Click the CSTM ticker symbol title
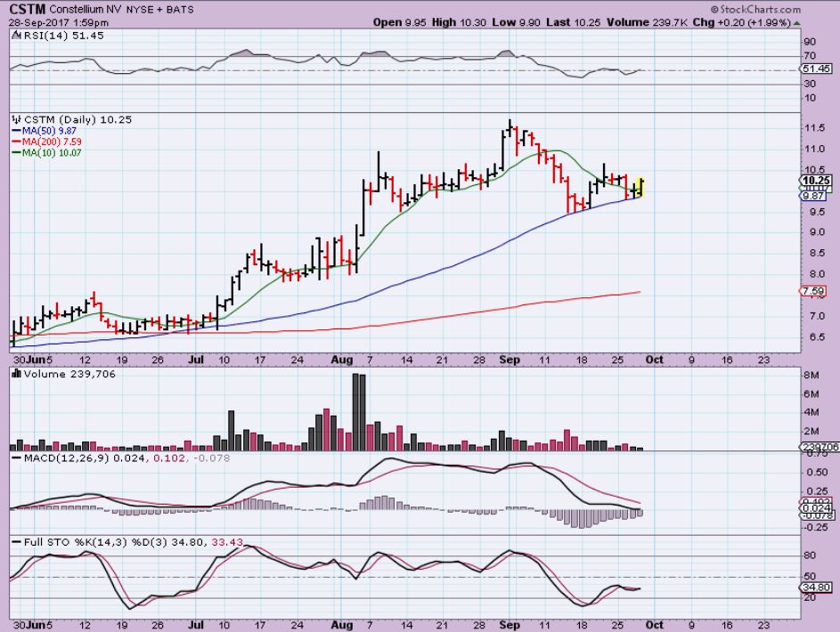 (27, 9)
